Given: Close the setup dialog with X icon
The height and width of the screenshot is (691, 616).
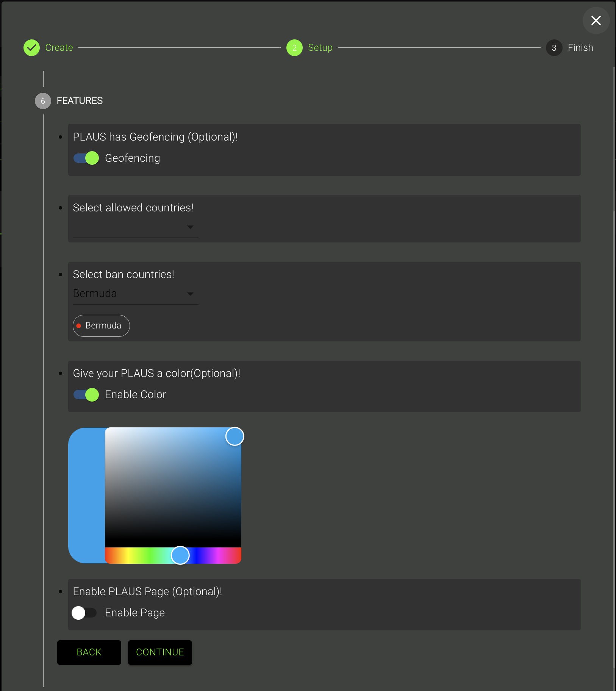Looking at the screenshot, I should pos(596,20).
